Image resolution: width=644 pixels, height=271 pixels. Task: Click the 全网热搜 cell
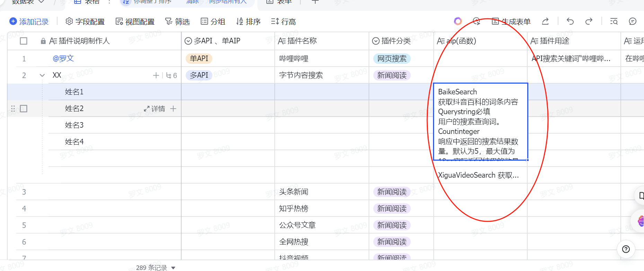click(x=322, y=242)
